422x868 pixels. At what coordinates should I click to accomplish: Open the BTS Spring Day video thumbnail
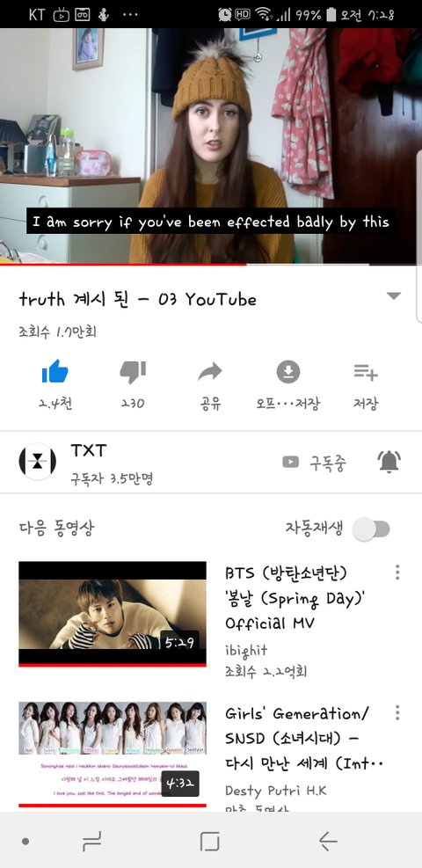(x=113, y=614)
